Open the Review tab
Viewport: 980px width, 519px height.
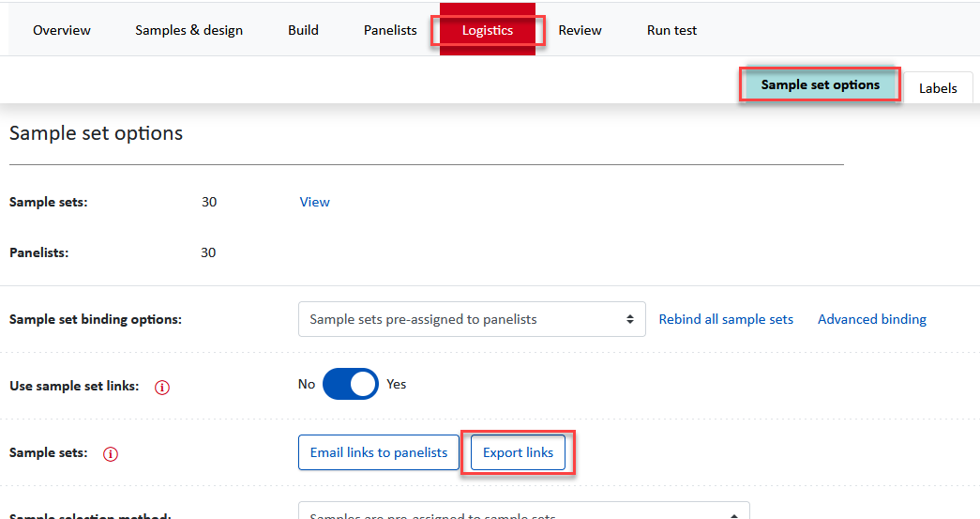click(580, 30)
